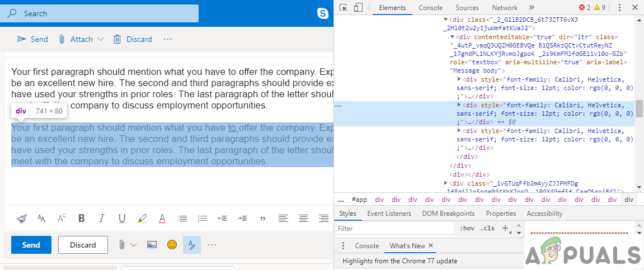
Task: Insert a bulleted list
Action: tap(182, 219)
